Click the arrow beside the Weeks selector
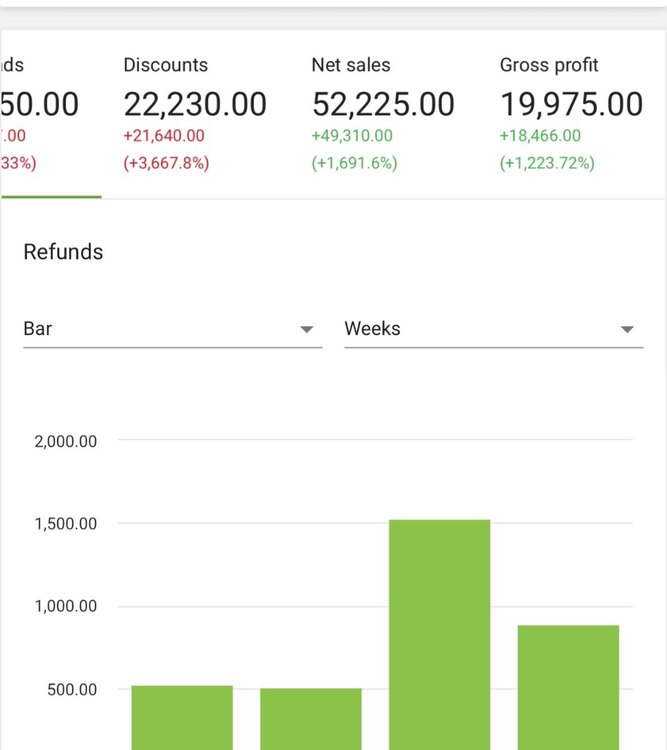The width and height of the screenshot is (667, 750). [x=627, y=330]
